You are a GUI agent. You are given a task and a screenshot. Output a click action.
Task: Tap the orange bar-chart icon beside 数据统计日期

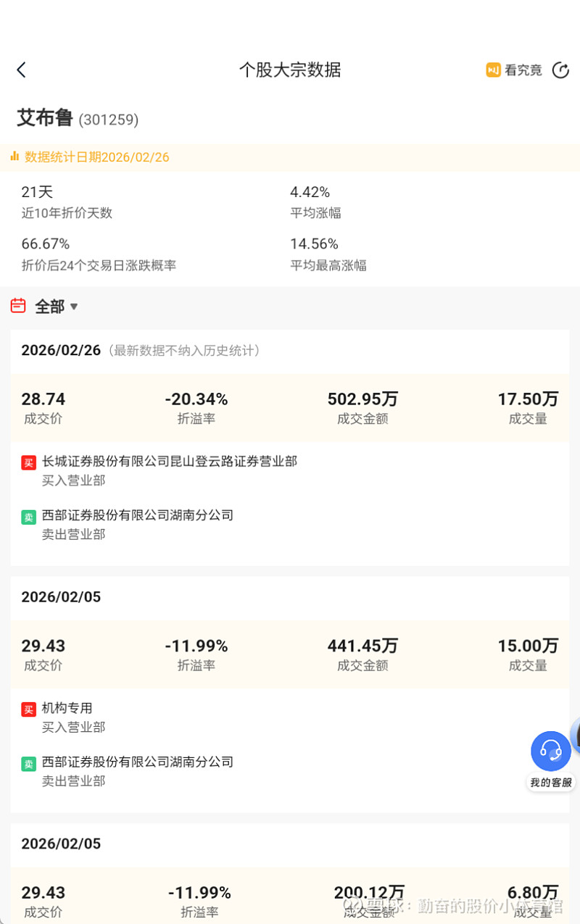(14, 157)
